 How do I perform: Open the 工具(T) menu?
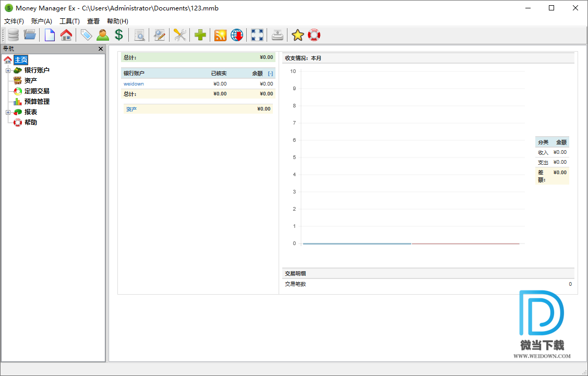click(x=69, y=21)
